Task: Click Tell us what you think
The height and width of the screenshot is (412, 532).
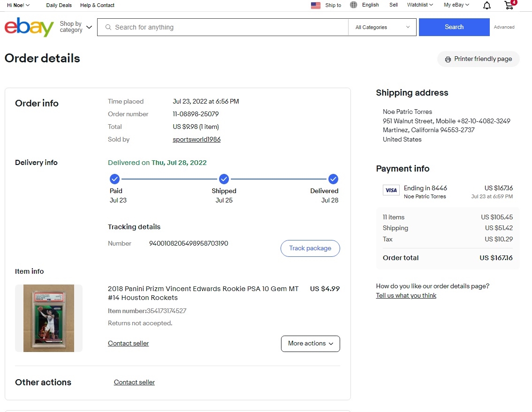Action: [x=406, y=295]
